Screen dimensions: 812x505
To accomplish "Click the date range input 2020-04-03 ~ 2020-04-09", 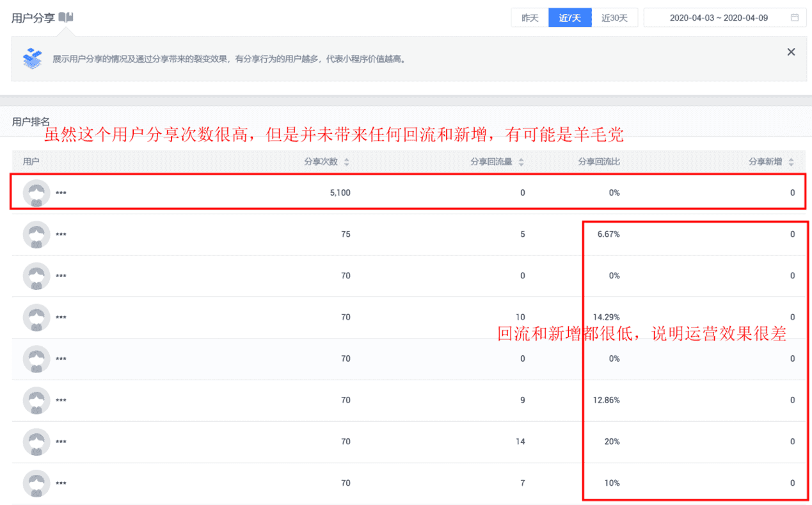I will coord(718,18).
